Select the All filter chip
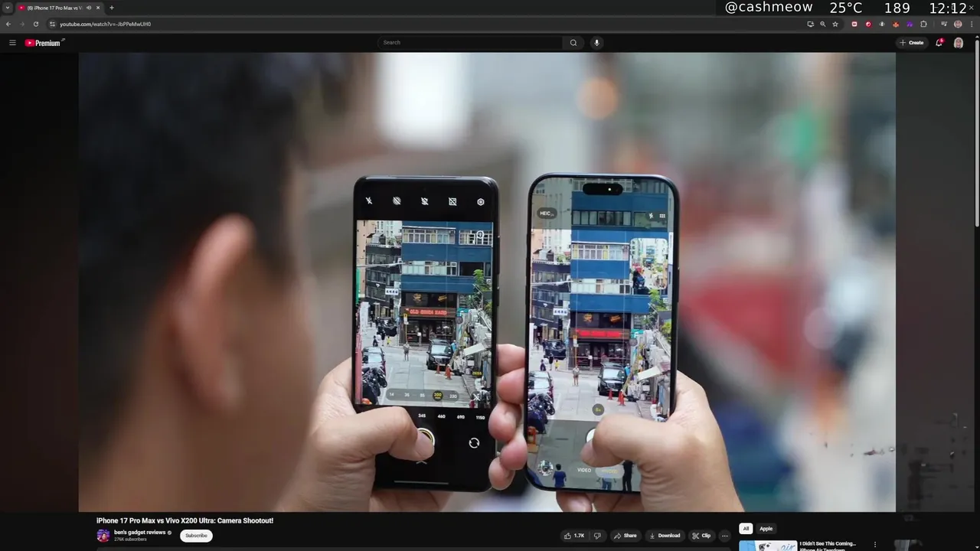Screen dimensions: 980x551 tap(746, 529)
